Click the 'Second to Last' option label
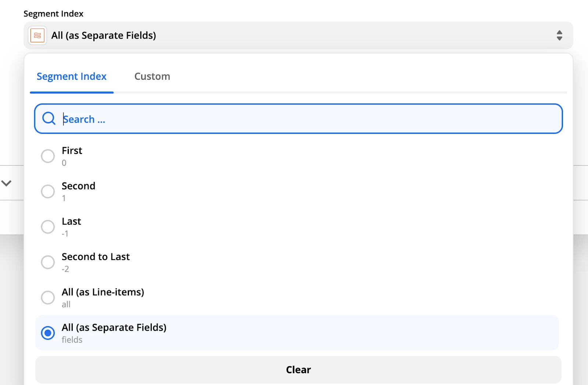588x385 pixels. [96, 257]
